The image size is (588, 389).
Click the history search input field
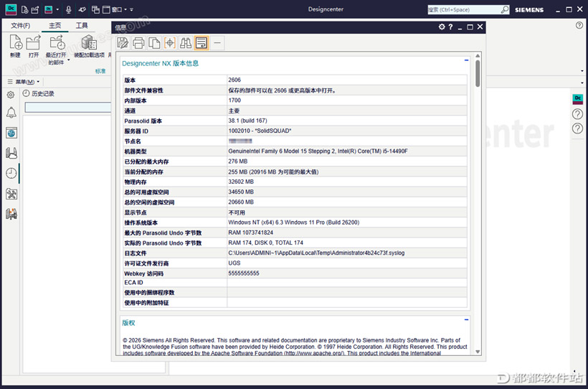68,108
